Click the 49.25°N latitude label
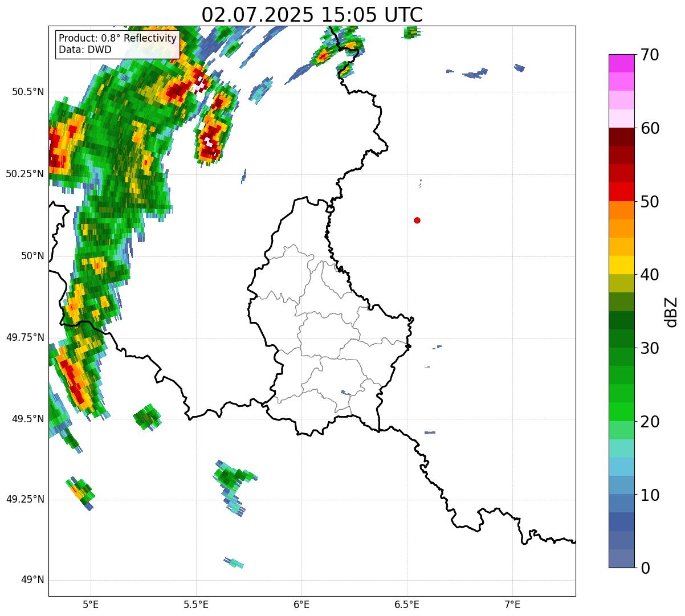The width and height of the screenshot is (685, 616). [x=25, y=499]
